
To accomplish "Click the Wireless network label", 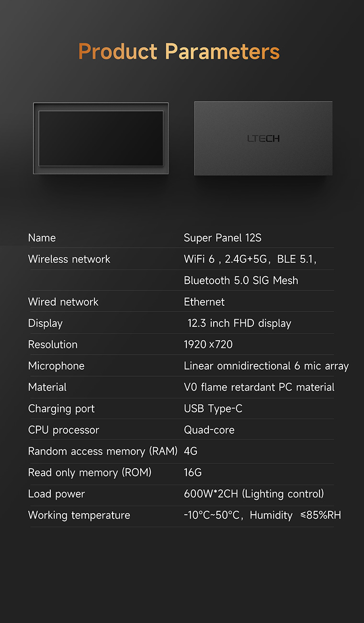I will point(69,259).
